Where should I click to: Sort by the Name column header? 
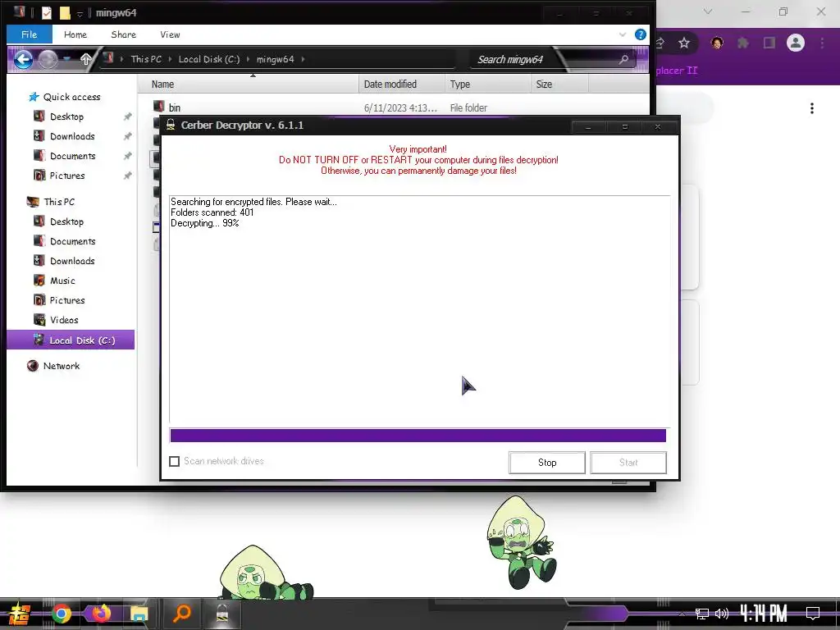[x=248, y=84]
